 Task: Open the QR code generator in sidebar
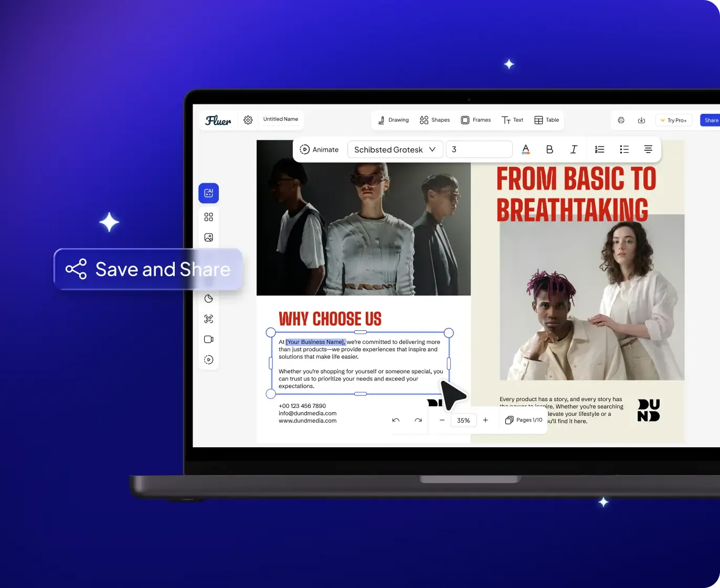point(208,319)
